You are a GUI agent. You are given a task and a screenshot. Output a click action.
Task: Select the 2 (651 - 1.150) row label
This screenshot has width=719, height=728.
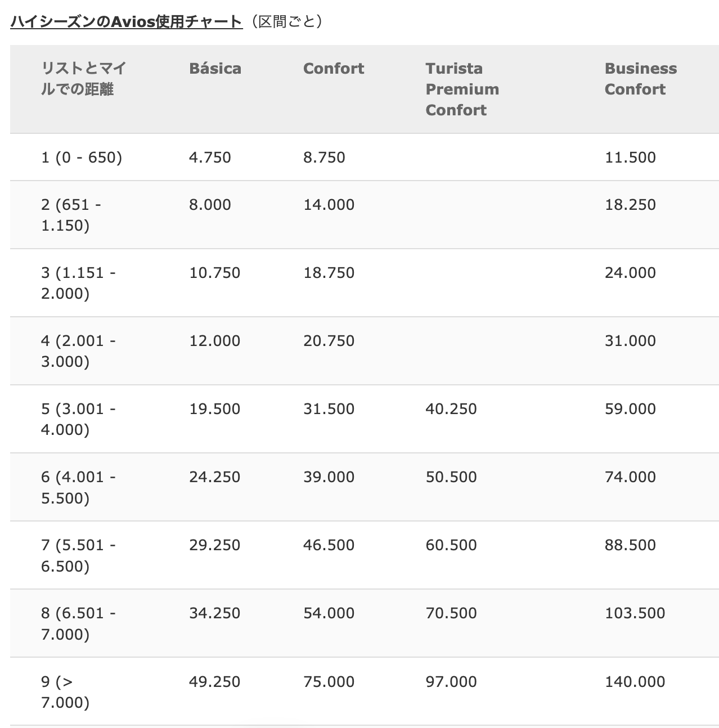pos(71,215)
